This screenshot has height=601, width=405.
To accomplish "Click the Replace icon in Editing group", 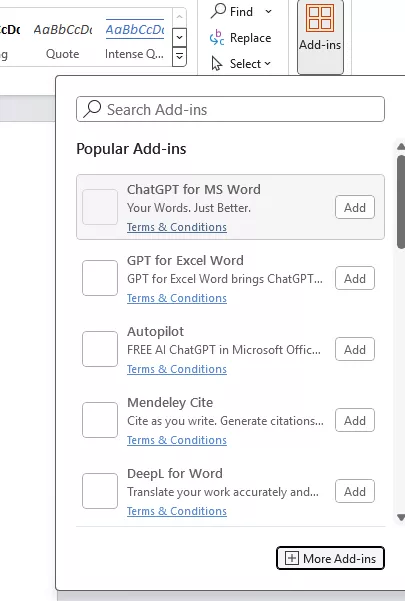I will pyautogui.click(x=217, y=38).
